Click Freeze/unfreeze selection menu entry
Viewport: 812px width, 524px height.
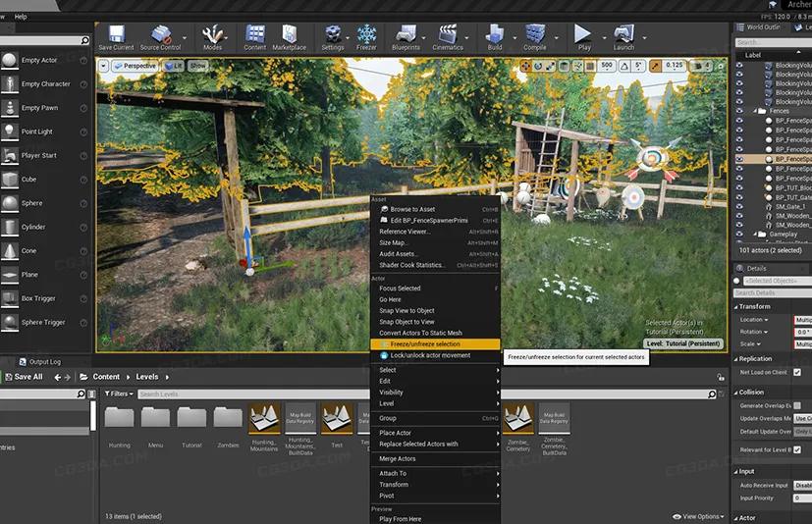435,344
